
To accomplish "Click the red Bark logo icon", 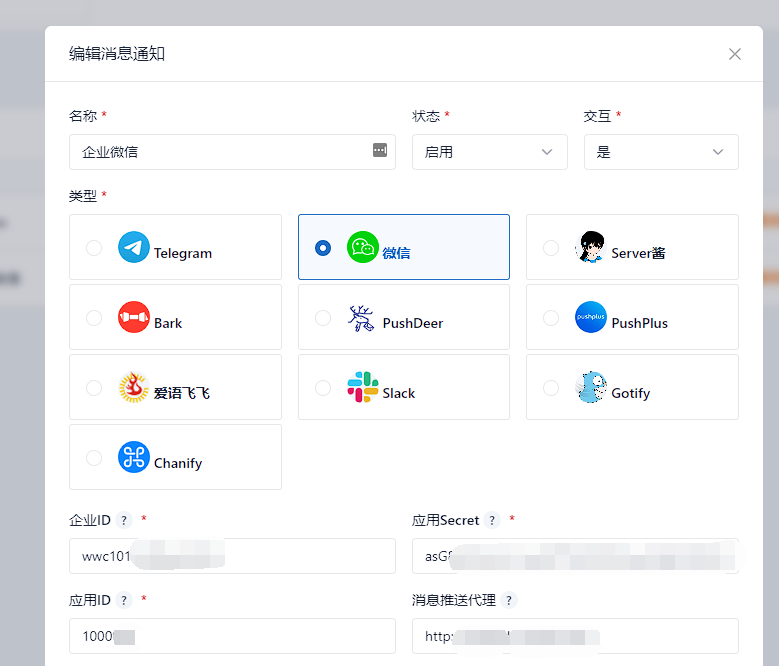I will pyautogui.click(x=134, y=317).
